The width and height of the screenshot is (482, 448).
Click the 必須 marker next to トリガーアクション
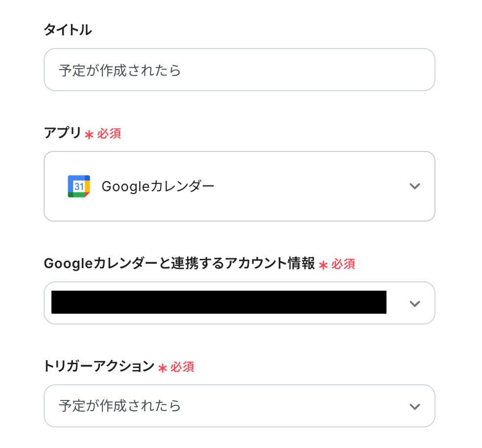[x=182, y=367]
